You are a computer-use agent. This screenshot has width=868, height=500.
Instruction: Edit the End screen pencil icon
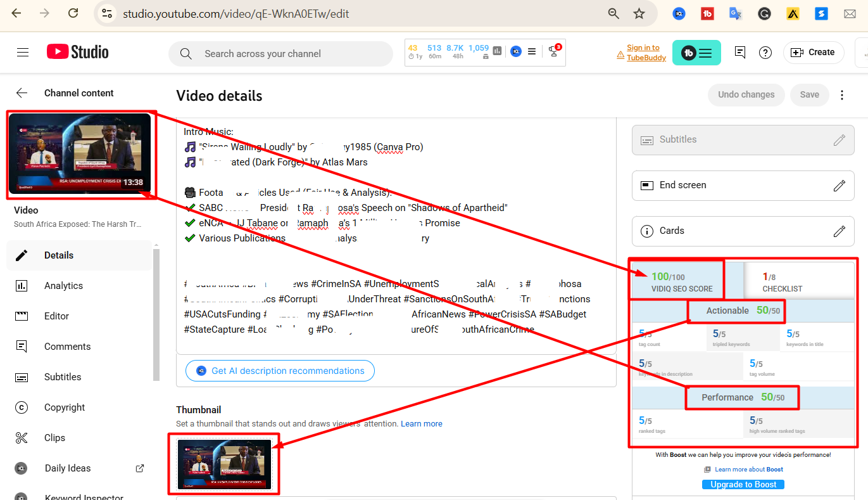[839, 186]
